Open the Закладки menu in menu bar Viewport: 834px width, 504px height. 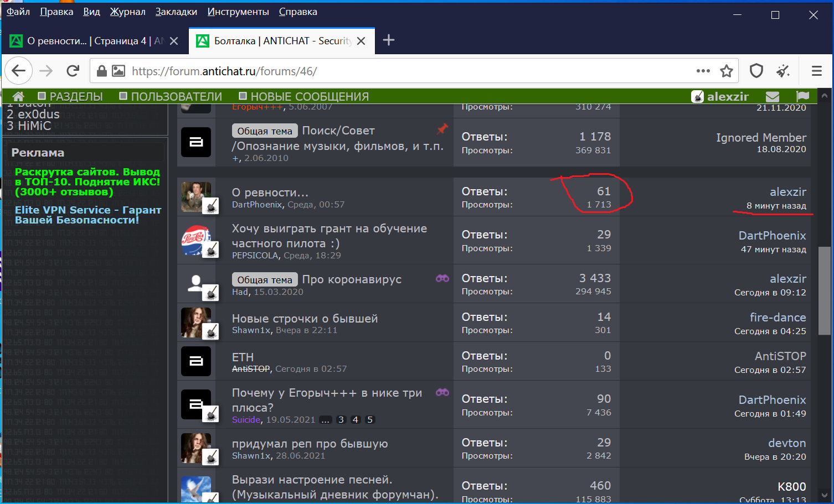pos(176,12)
